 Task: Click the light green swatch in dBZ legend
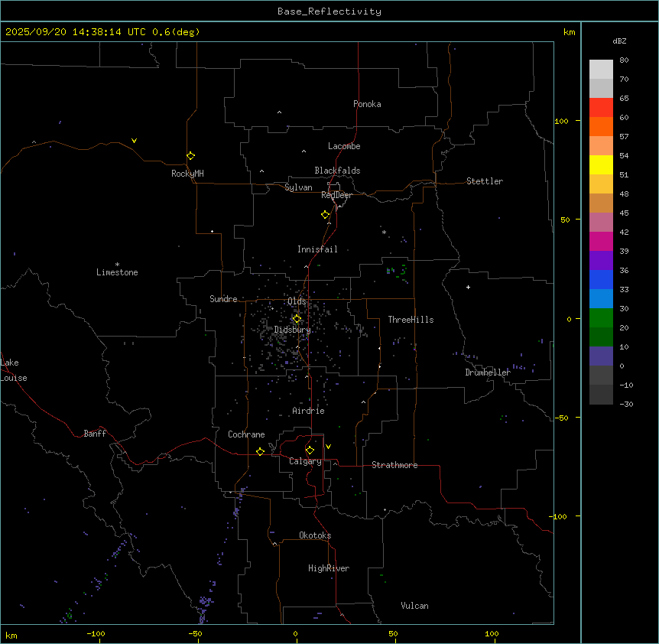pos(601,318)
